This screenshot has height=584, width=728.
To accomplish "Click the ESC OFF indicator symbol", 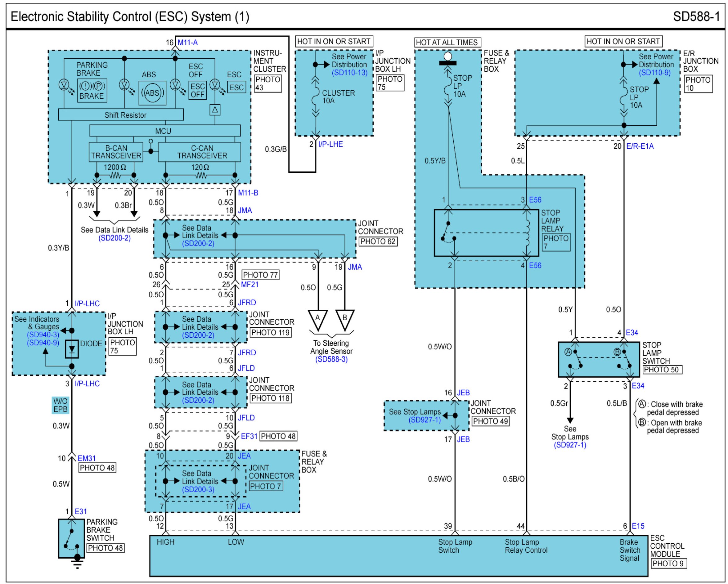I will 198,90.
